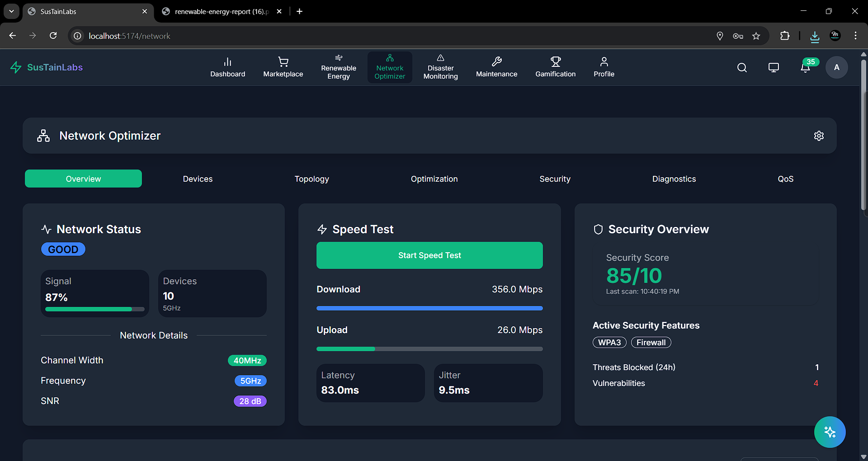Click the Upload speed bar
Image resolution: width=868 pixels, height=461 pixels.
click(x=429, y=349)
